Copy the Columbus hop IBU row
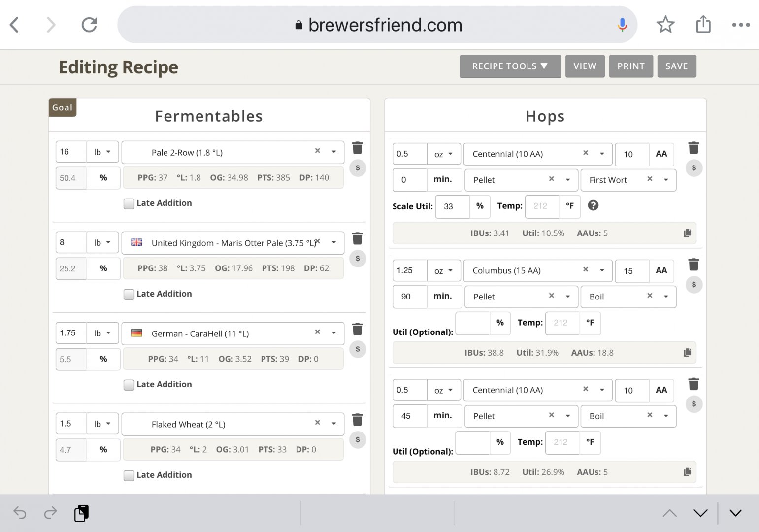 point(687,353)
